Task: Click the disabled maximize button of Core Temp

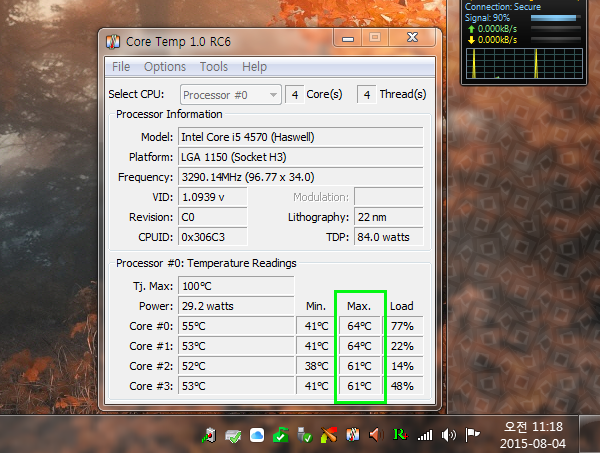Action: pyautogui.click(x=375, y=37)
